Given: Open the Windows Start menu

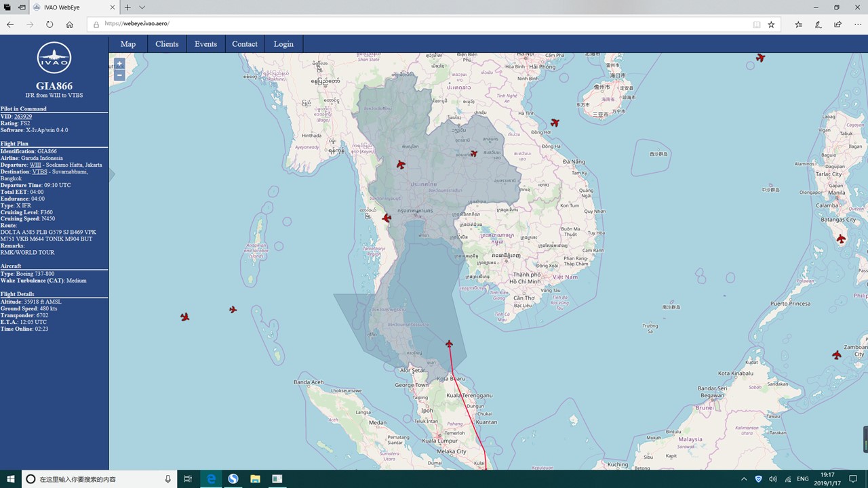Looking at the screenshot, I should click(11, 479).
